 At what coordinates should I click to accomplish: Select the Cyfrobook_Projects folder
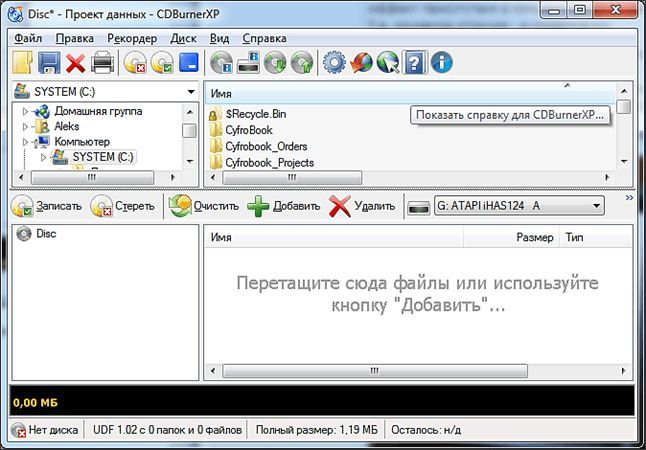269,163
